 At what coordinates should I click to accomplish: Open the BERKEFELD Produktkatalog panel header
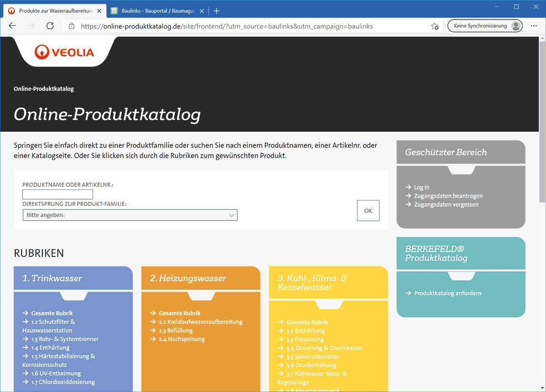(x=461, y=254)
